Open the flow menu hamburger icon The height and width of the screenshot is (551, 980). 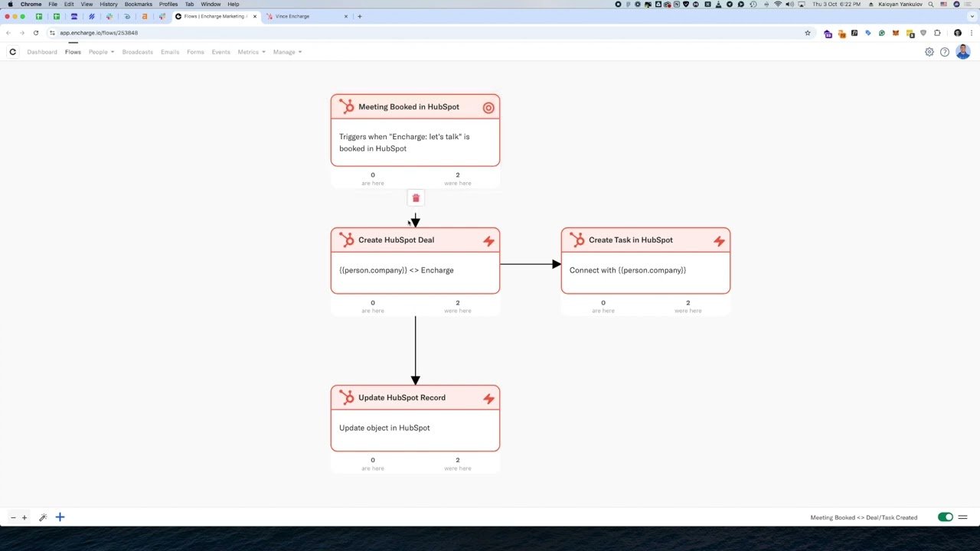click(963, 517)
